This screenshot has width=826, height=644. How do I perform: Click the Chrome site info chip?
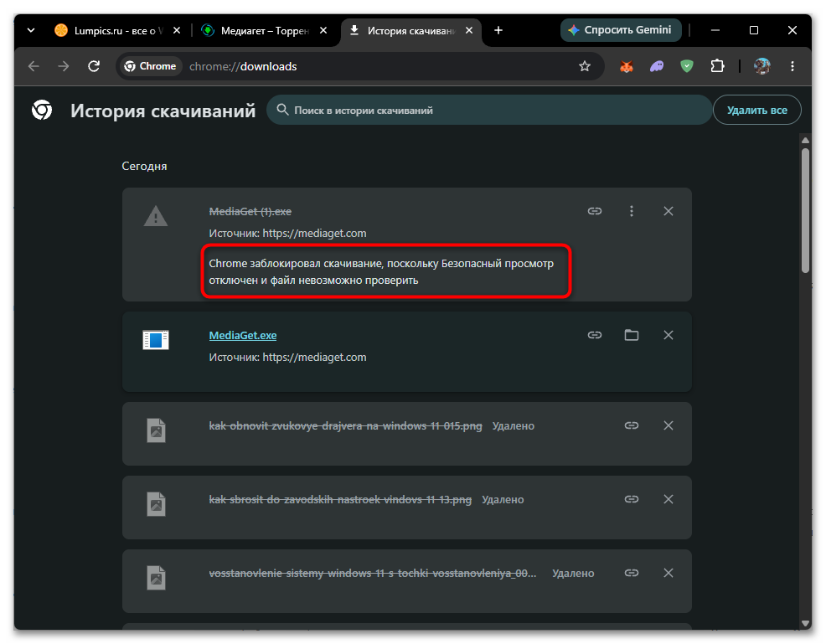(151, 66)
